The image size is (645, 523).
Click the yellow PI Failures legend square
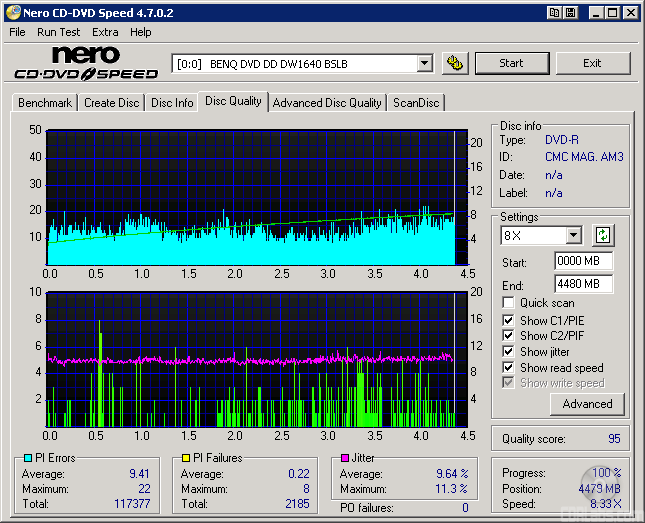(185, 458)
